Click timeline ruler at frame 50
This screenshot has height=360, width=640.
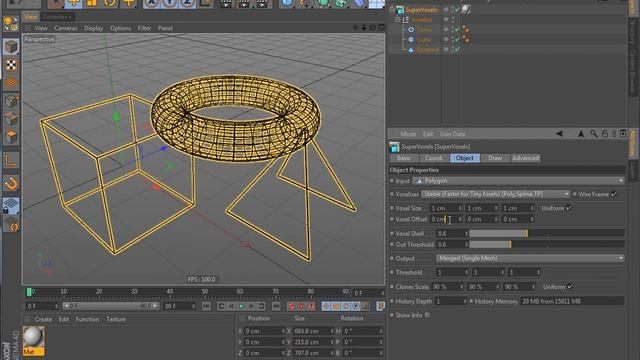click(204, 292)
